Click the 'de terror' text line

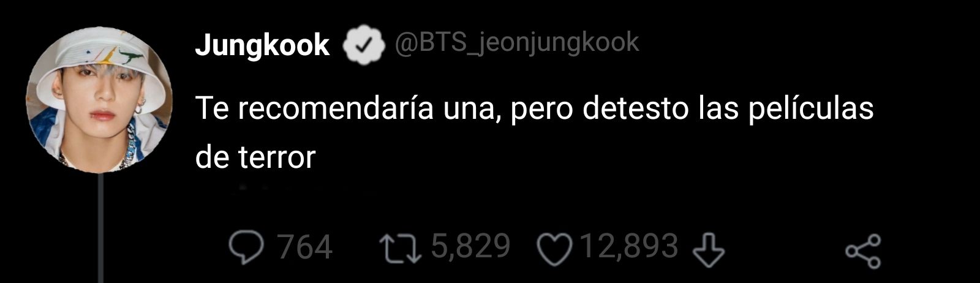[255, 157]
